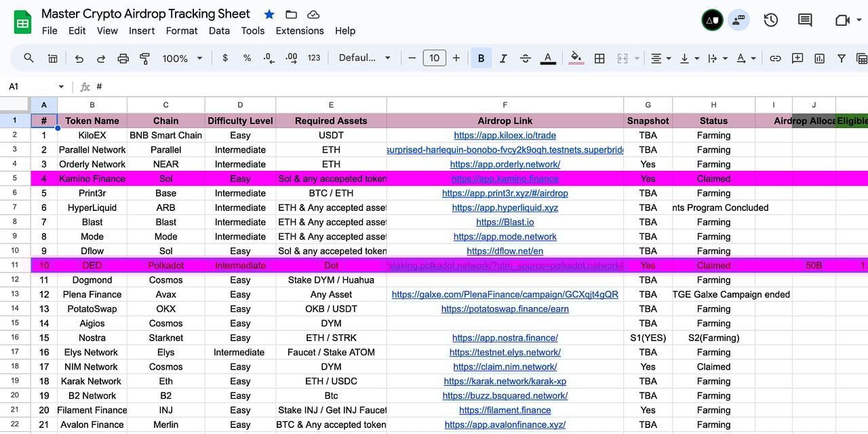Follow the potatoswap.finance/earn link
The width and height of the screenshot is (868, 434).
pyautogui.click(x=505, y=309)
